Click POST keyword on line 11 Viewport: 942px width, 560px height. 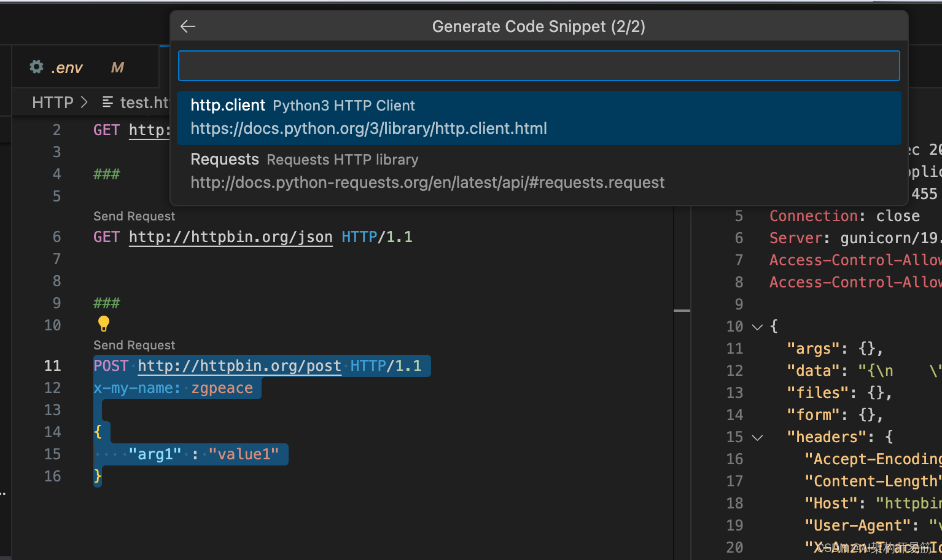coord(111,366)
